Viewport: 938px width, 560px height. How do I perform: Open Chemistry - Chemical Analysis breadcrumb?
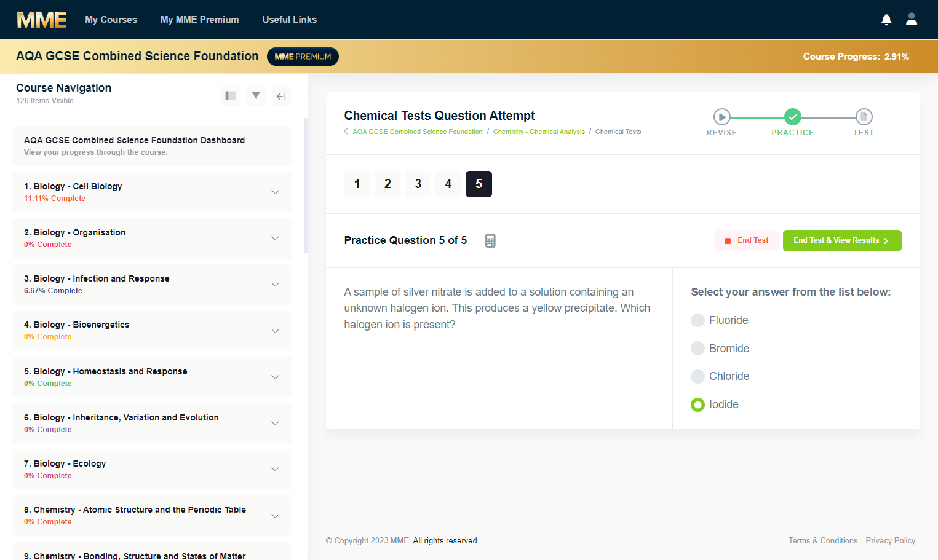[539, 132]
